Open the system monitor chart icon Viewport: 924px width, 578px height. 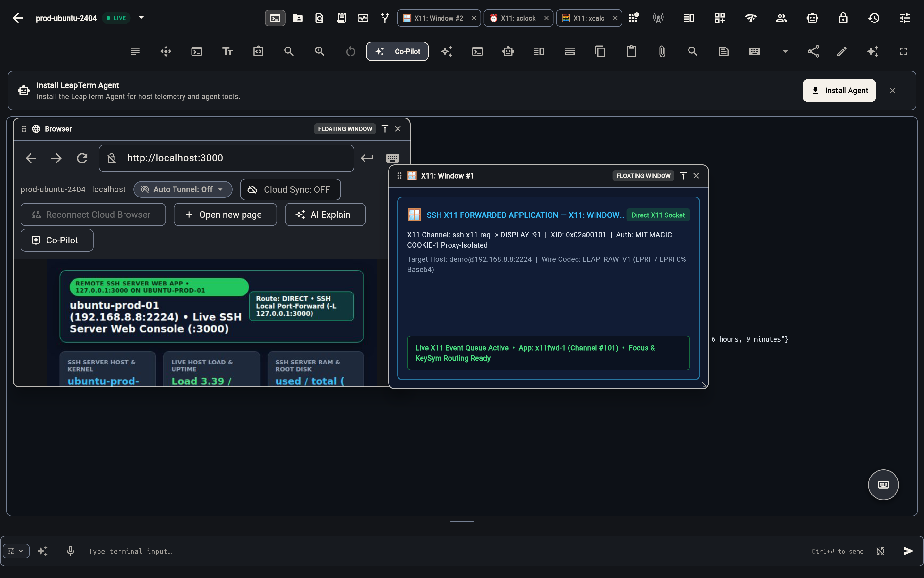click(363, 18)
